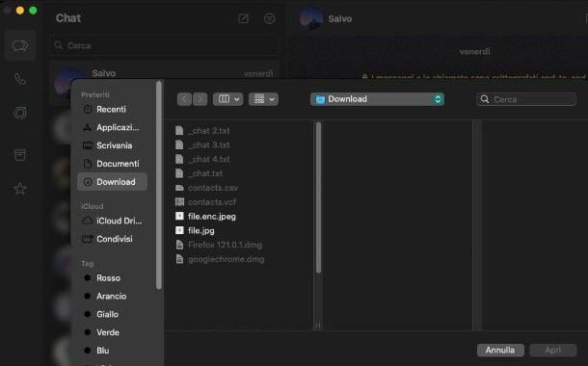The height and width of the screenshot is (366, 588).
Task: Cancel the dialog with Annulla
Action: (500, 350)
